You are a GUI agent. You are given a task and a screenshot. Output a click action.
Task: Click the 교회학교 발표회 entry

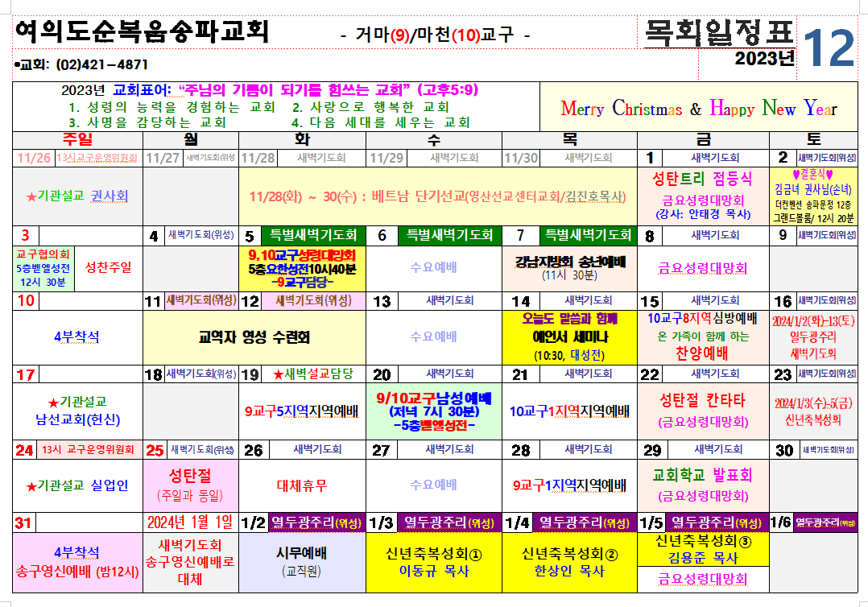702,475
